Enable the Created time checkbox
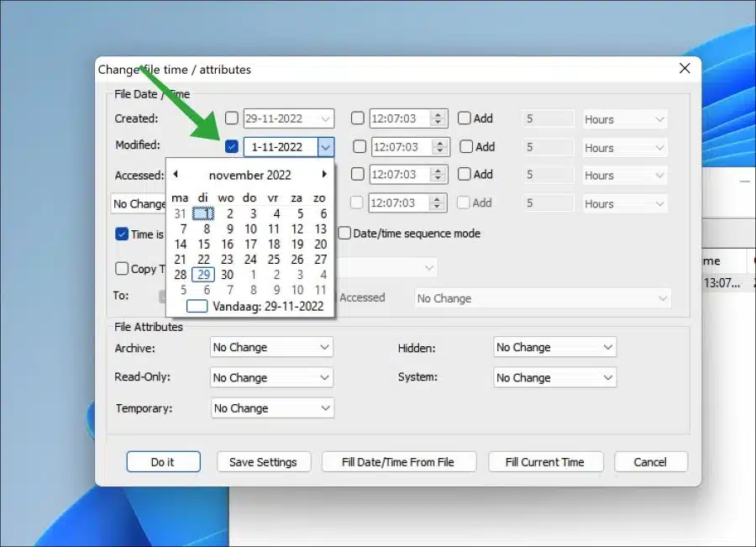 [x=357, y=118]
